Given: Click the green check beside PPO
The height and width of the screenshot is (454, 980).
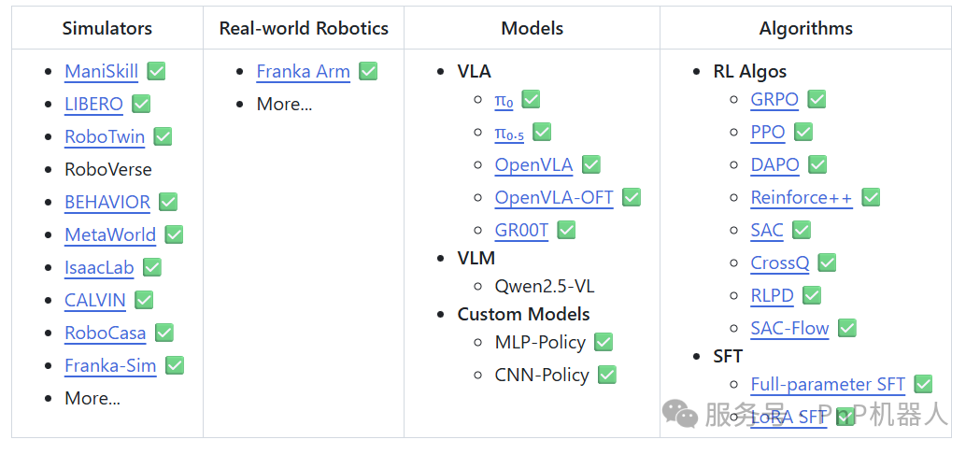Looking at the screenshot, I should tap(802, 132).
